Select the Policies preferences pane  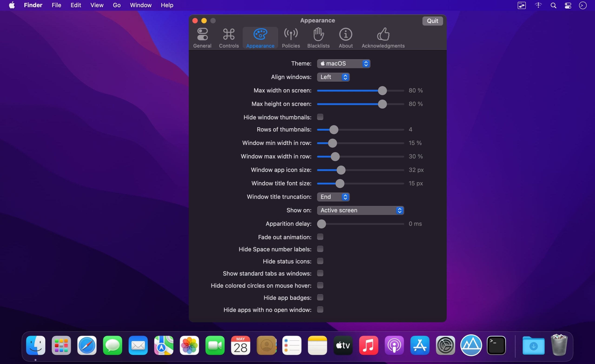291,38
